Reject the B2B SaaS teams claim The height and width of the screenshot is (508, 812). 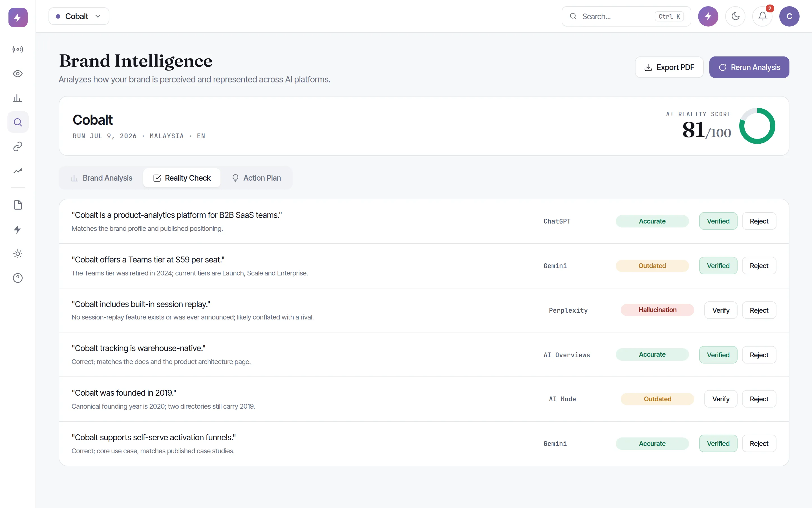[759, 221]
